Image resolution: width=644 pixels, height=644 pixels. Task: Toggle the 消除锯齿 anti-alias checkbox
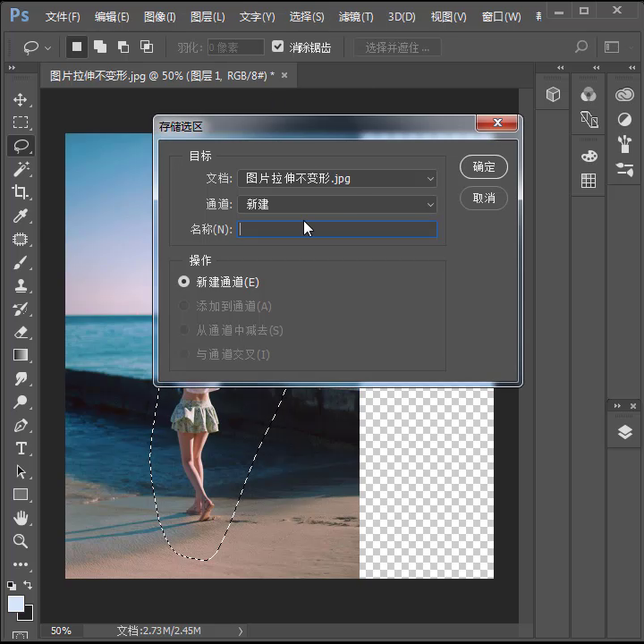[278, 47]
